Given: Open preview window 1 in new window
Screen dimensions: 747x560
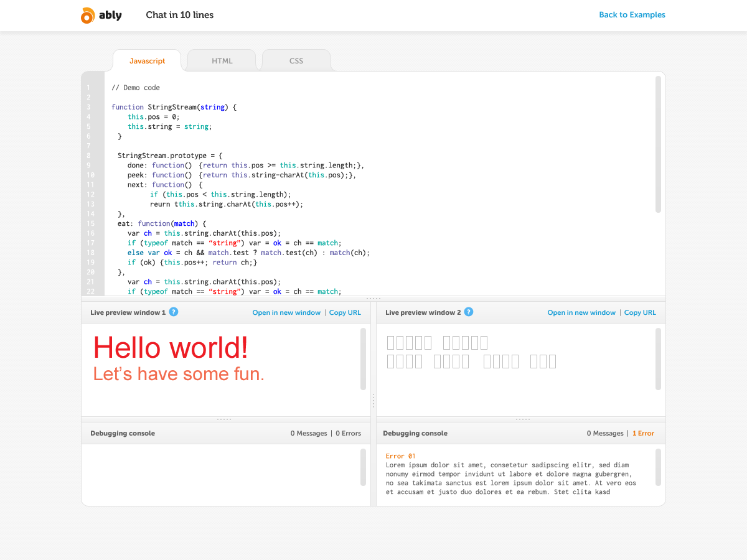Looking at the screenshot, I should (x=286, y=312).
